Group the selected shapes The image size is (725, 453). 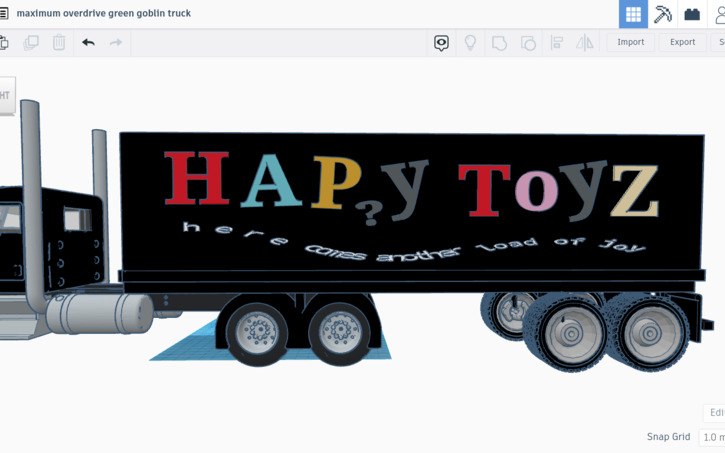(499, 43)
